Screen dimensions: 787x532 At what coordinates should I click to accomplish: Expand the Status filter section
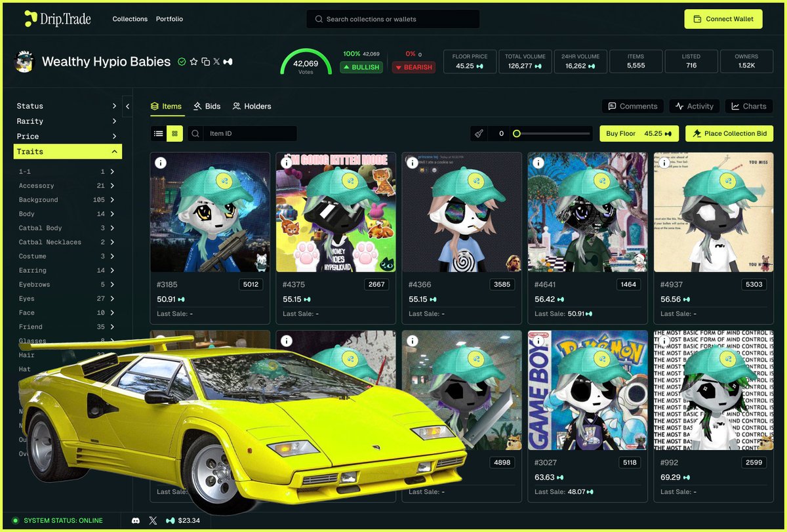(x=68, y=106)
